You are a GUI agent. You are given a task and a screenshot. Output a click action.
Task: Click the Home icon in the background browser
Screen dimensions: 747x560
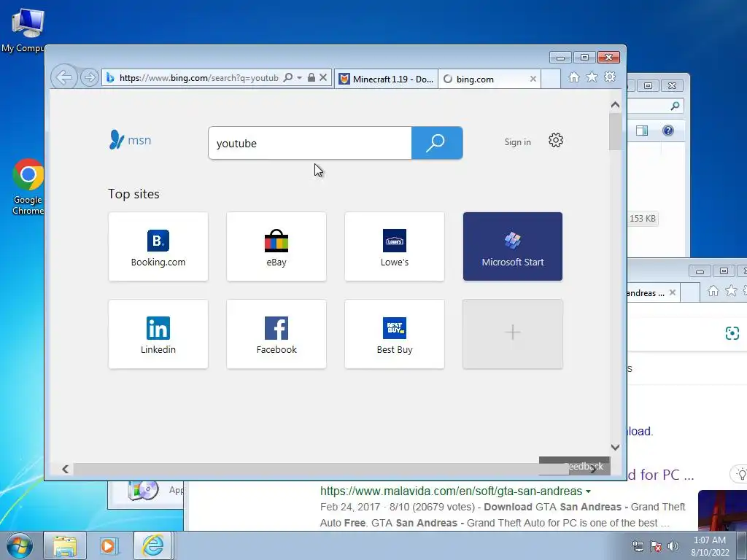tap(713, 291)
